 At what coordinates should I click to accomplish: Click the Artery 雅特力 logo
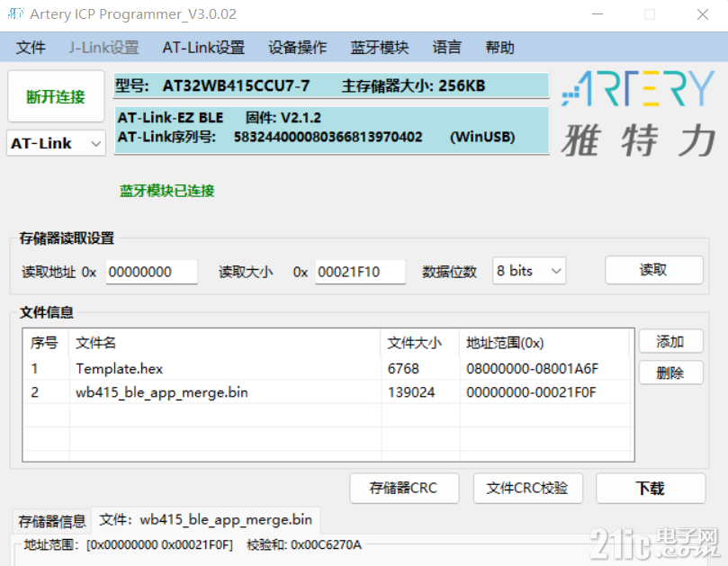click(638, 113)
